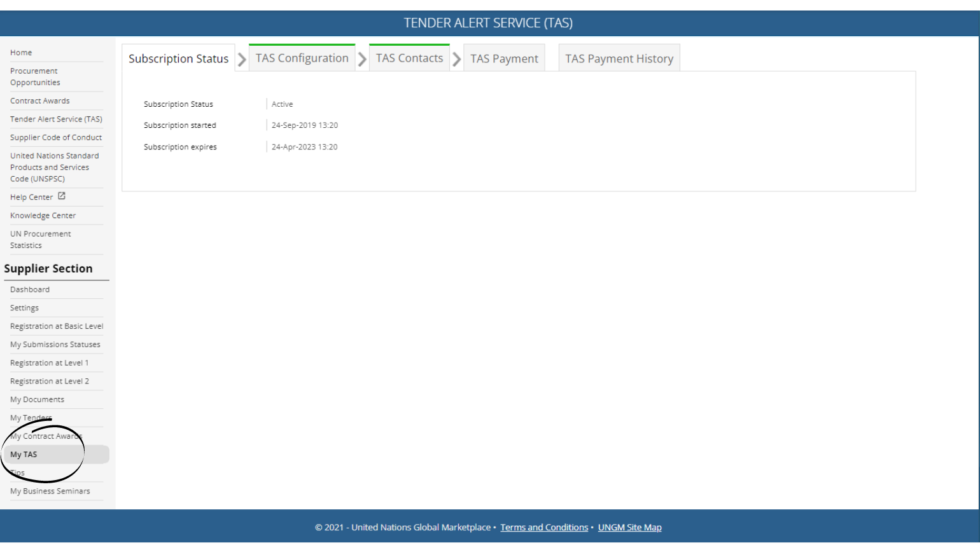This screenshot has height=557, width=980.
Task: Open Terms and Conditions footer link
Action: pyautogui.click(x=544, y=528)
